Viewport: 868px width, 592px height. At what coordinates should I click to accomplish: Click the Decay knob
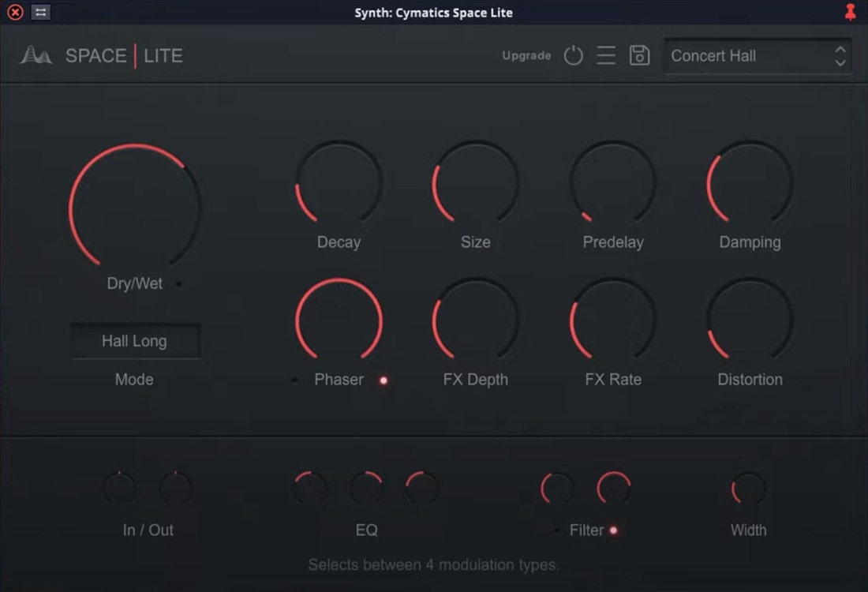coord(338,183)
